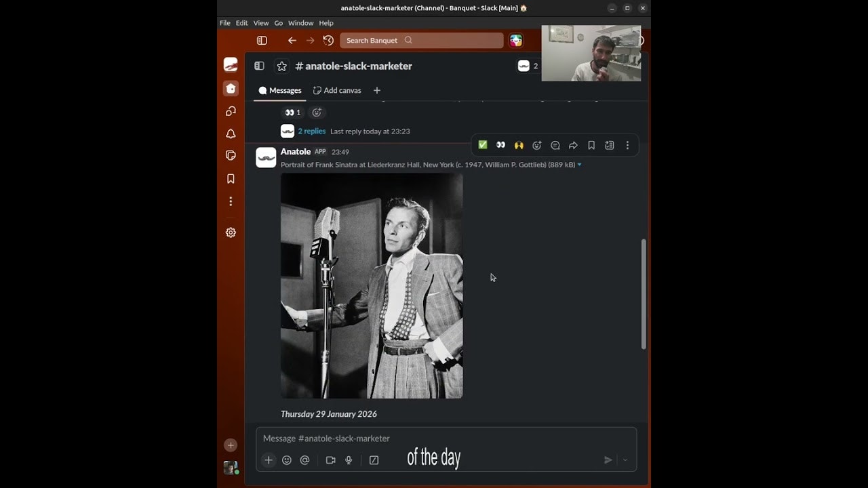This screenshot has height=488, width=868.
Task: React with eyes emoji in hover toolbar
Action: (500, 145)
